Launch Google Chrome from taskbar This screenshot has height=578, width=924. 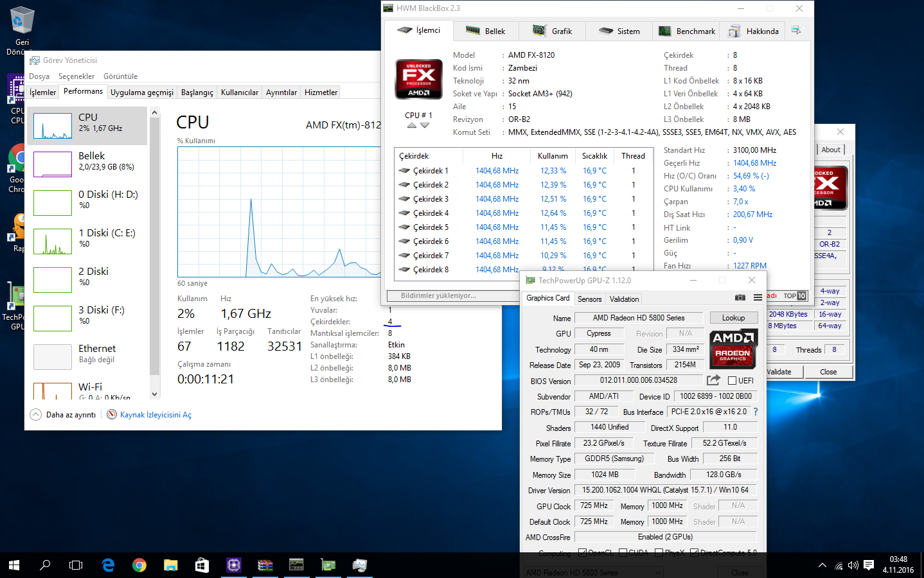click(x=139, y=565)
